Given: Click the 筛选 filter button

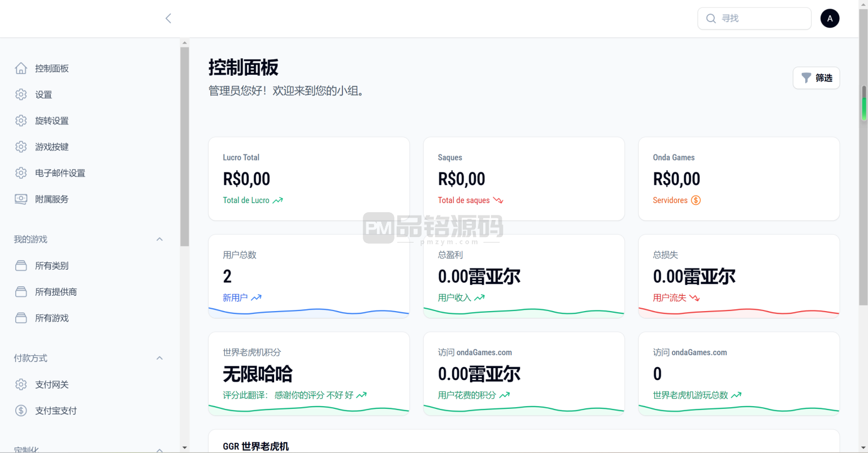Looking at the screenshot, I should click(x=816, y=78).
